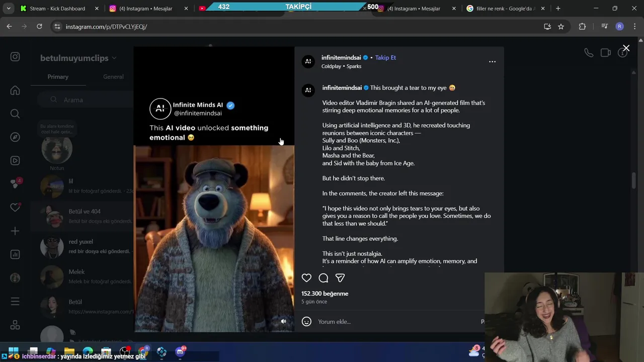Screen dimensions: 644x362
Task: Open conversation with lil
Action: point(82,186)
